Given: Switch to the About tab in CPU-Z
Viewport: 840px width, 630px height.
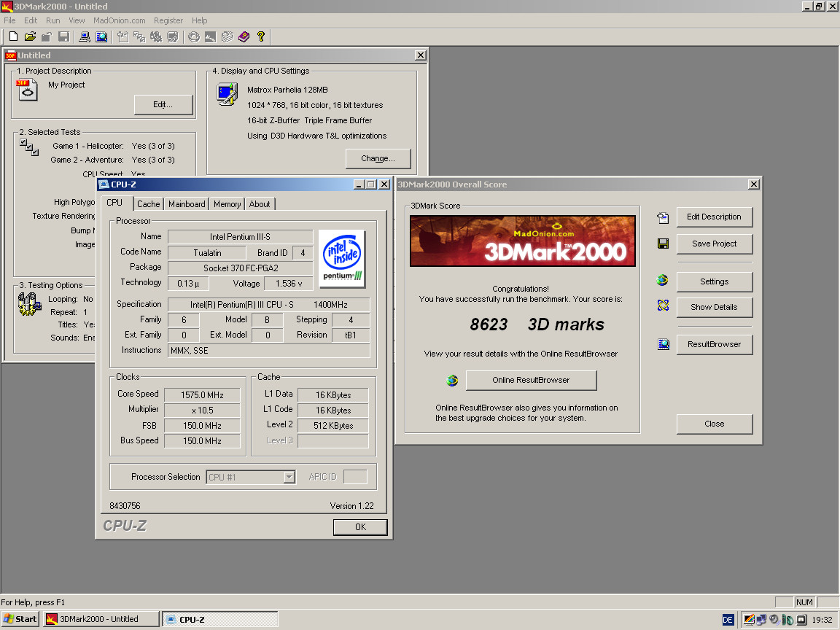Looking at the screenshot, I should point(260,204).
